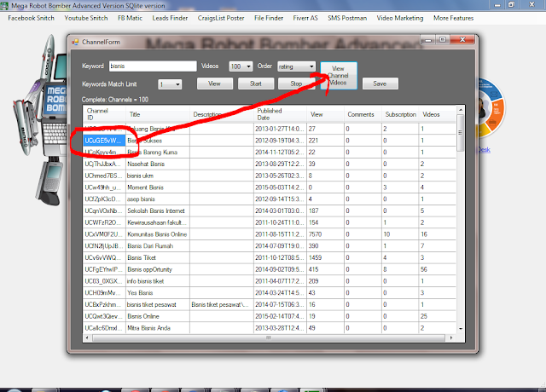The height and width of the screenshot is (392, 546).
Task: Expand the Order rating dropdown
Action: pyautogui.click(x=311, y=66)
